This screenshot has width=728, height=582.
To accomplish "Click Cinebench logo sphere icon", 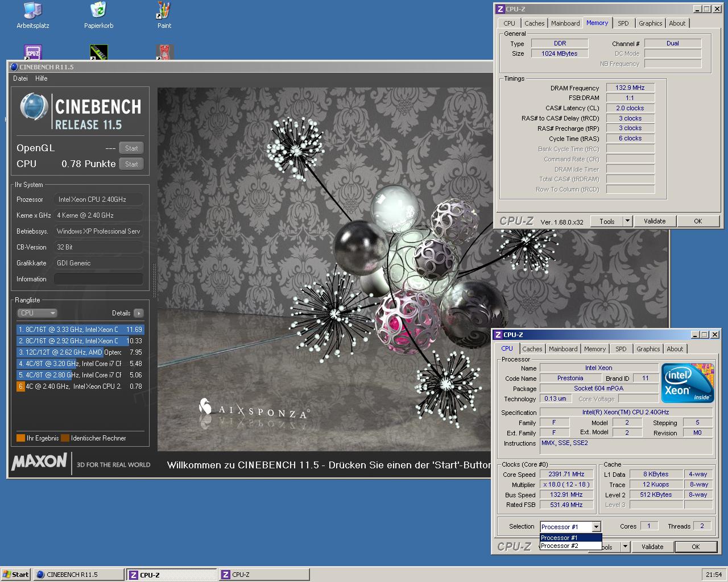I will [34, 107].
